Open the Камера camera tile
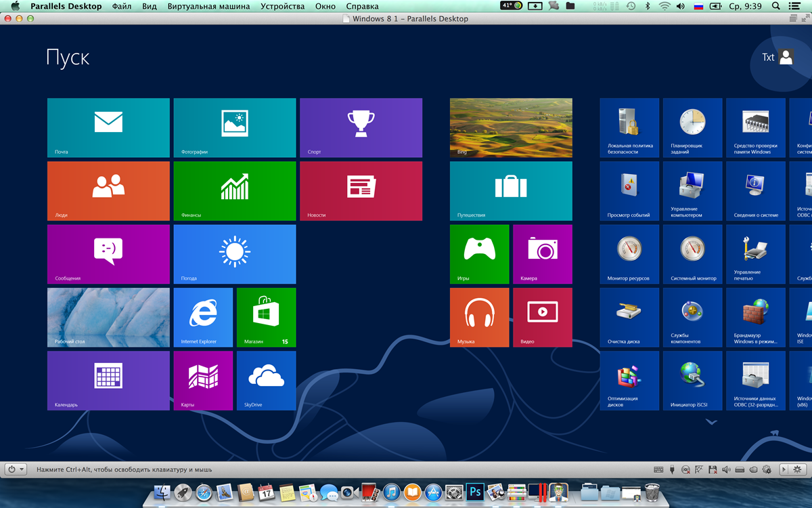The width and height of the screenshot is (812, 508). [x=543, y=254]
